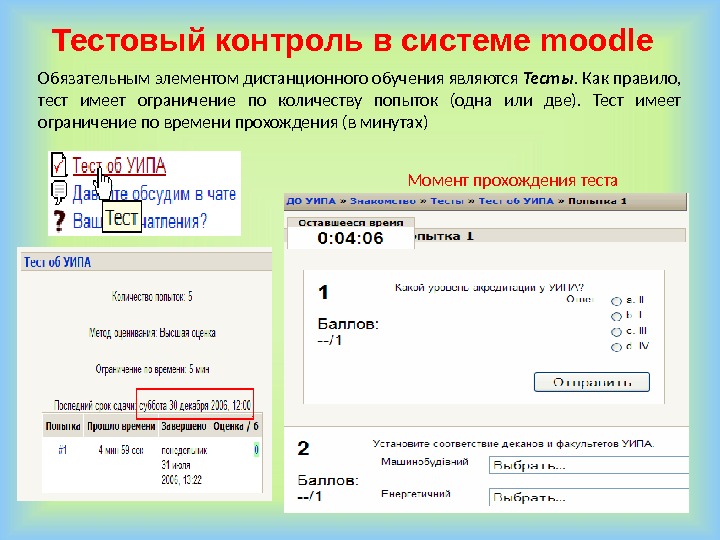This screenshot has height=540, width=720.
Task: Click 'Попытка' column header
Action: tap(63, 426)
